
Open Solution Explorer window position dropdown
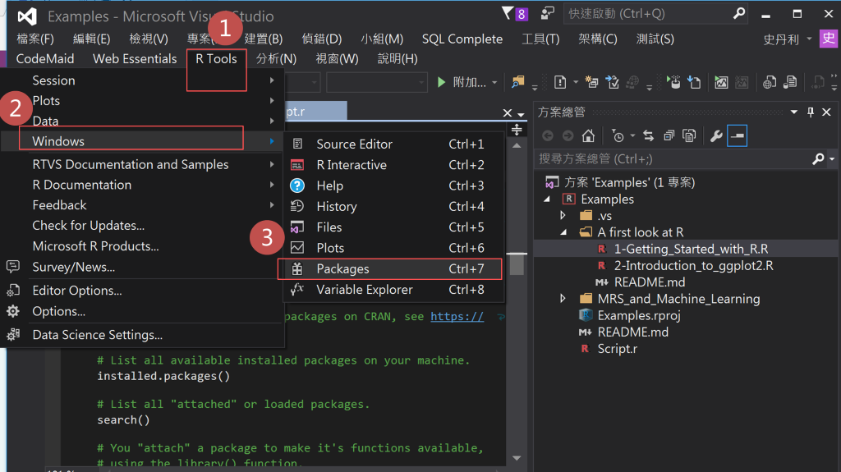pyautogui.click(x=794, y=112)
